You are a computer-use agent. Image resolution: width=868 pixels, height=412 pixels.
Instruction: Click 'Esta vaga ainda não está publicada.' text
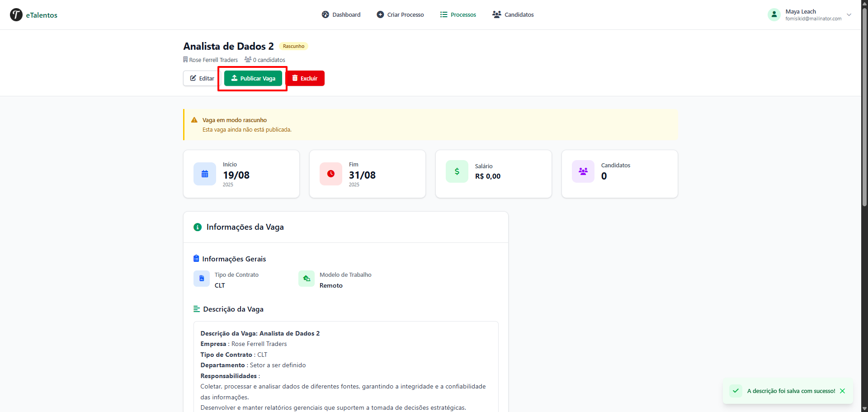[247, 129]
